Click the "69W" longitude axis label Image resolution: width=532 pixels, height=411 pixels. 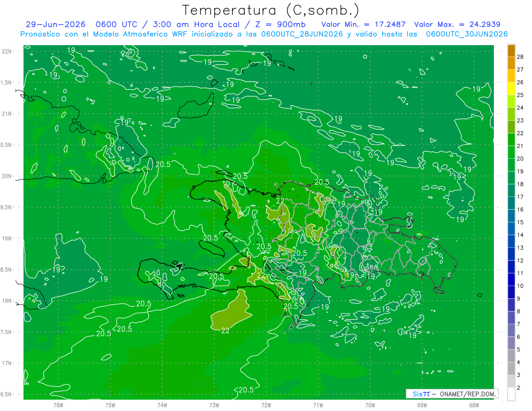click(422, 405)
